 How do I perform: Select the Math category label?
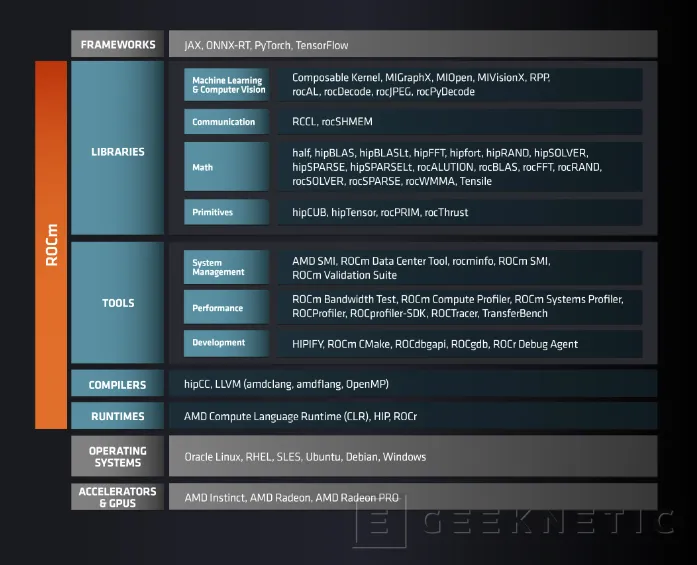[x=227, y=167]
